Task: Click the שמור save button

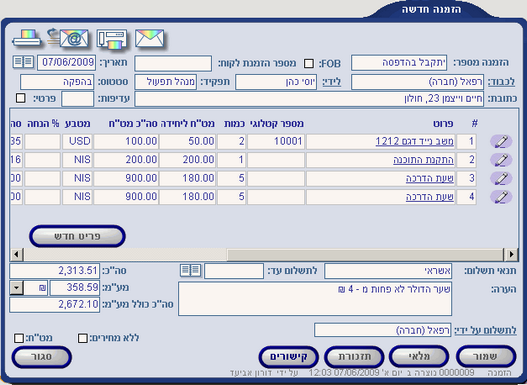Action: 486,357
